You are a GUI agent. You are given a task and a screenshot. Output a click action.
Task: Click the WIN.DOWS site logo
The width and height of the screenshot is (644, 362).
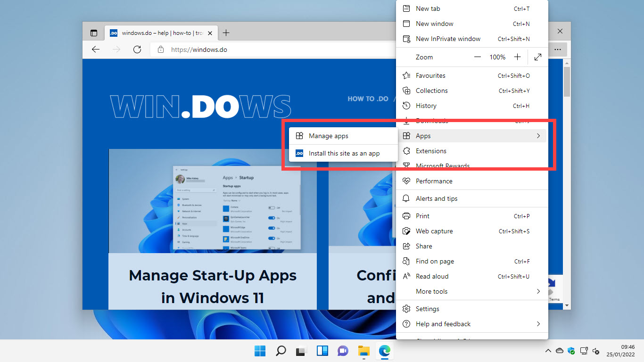coord(200,106)
